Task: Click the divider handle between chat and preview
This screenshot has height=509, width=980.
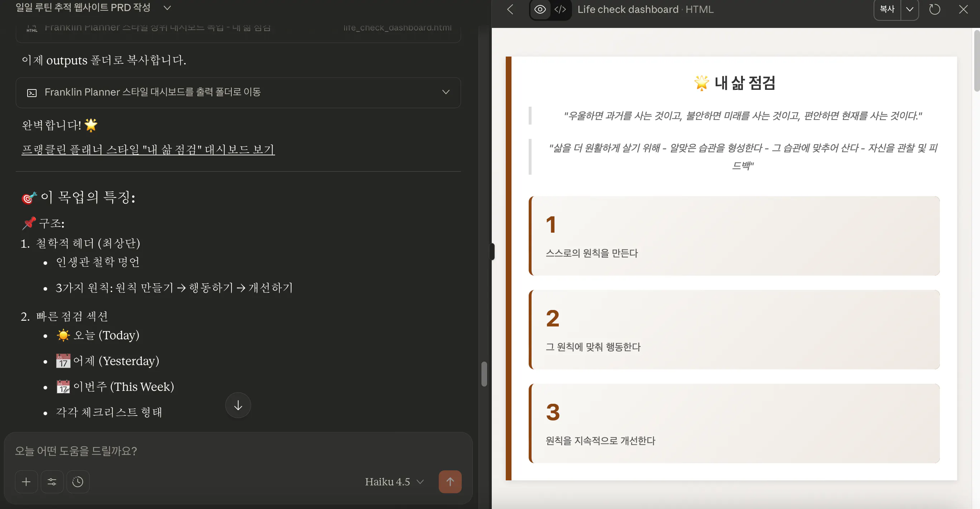Action: coord(491,252)
